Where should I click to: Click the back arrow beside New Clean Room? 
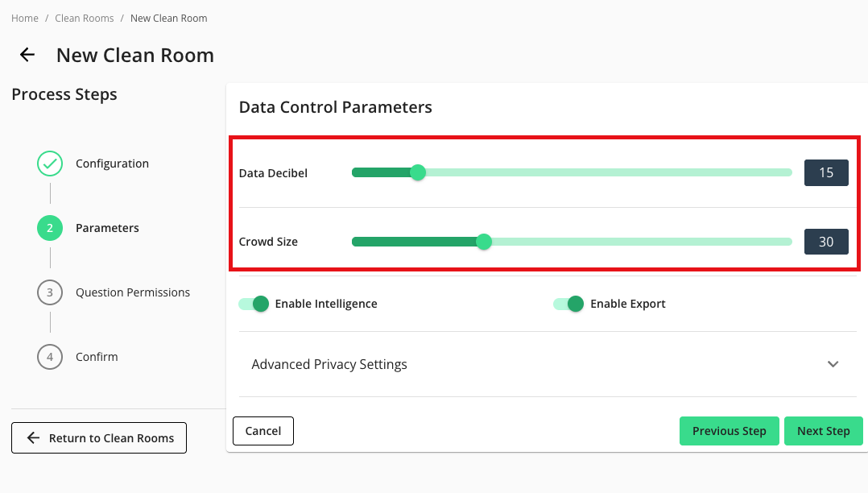coord(27,55)
